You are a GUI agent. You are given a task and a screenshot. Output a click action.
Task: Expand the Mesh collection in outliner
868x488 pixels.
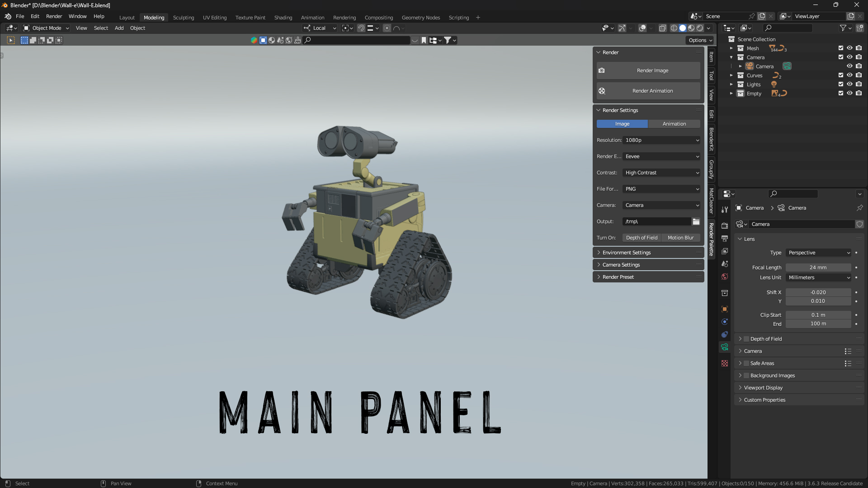[731, 48]
